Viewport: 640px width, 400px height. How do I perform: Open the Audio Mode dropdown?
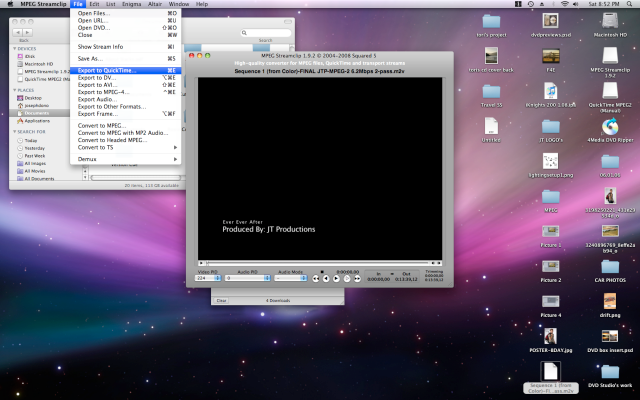click(x=291, y=278)
